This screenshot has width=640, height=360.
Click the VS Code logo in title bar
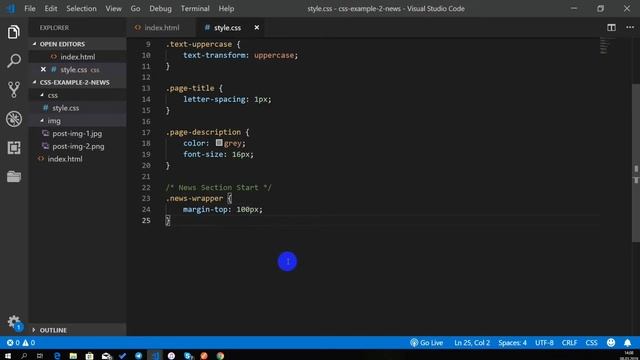(x=11, y=8)
